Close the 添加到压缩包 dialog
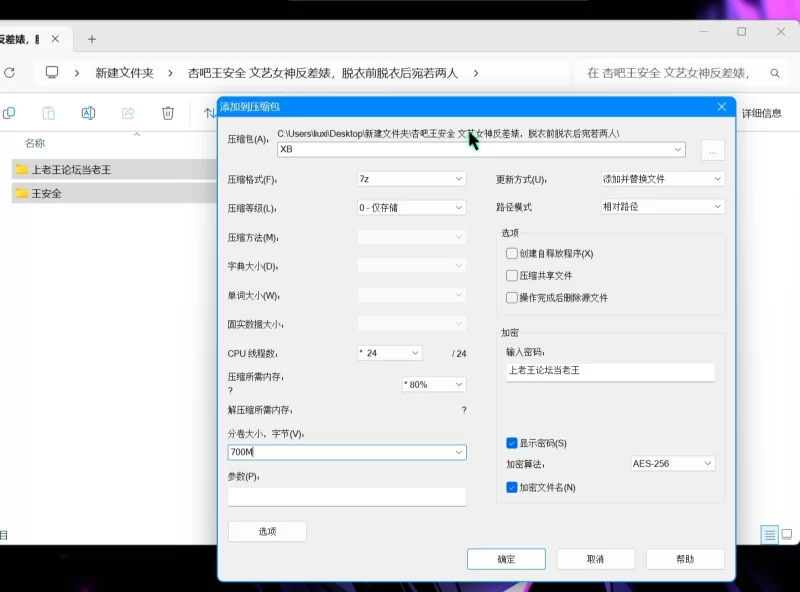Screen dimensions: 800x592 pyautogui.click(x=721, y=107)
